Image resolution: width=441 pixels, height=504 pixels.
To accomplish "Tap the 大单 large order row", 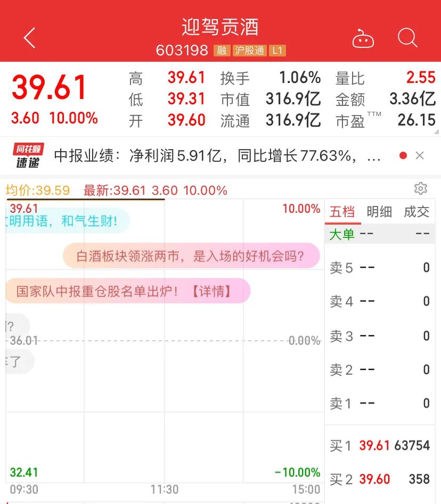I will 379,234.
